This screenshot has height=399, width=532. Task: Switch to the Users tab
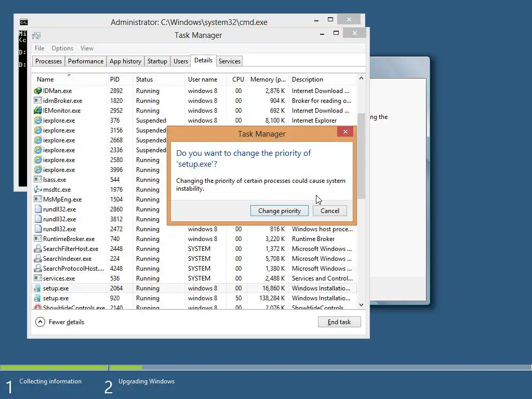pos(180,61)
